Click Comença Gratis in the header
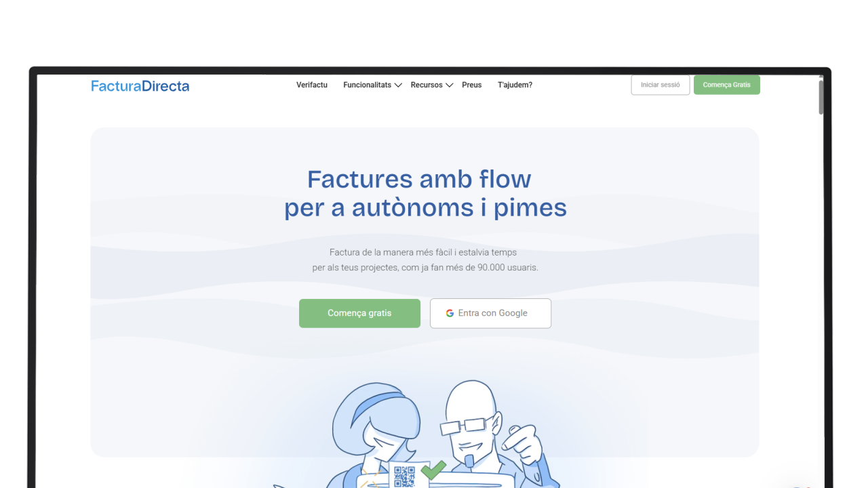Screen dimensions: 868x488 point(727,85)
